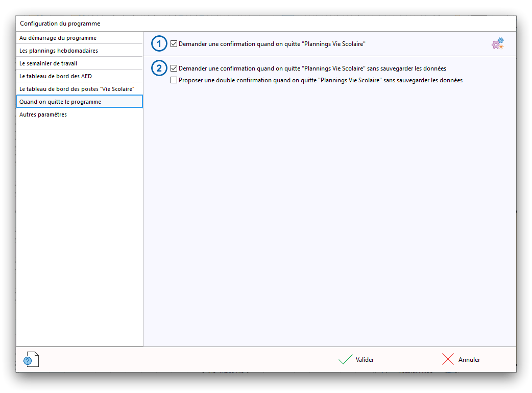Open tableau de bord des postes 'Vie Scolaire'
532x393 pixels.
coord(76,89)
